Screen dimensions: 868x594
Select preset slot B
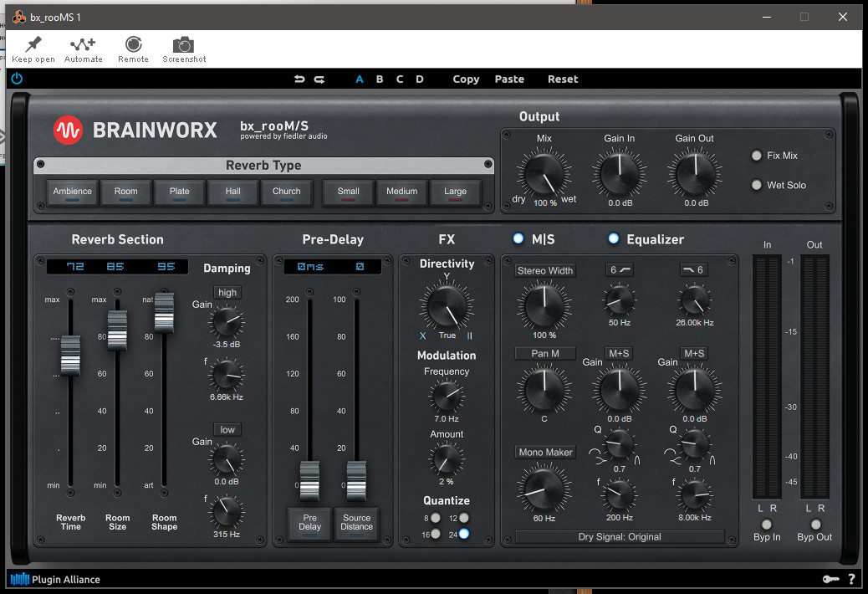click(x=380, y=79)
